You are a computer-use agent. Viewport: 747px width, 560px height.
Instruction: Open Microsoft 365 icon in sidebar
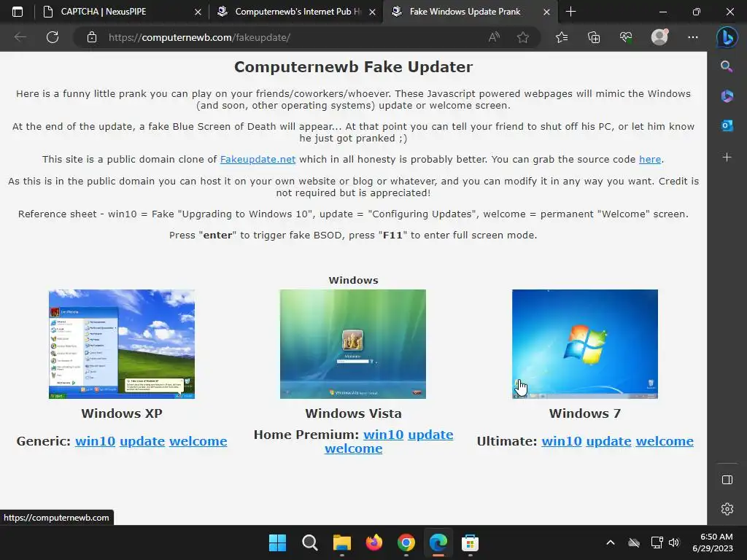coord(727,96)
